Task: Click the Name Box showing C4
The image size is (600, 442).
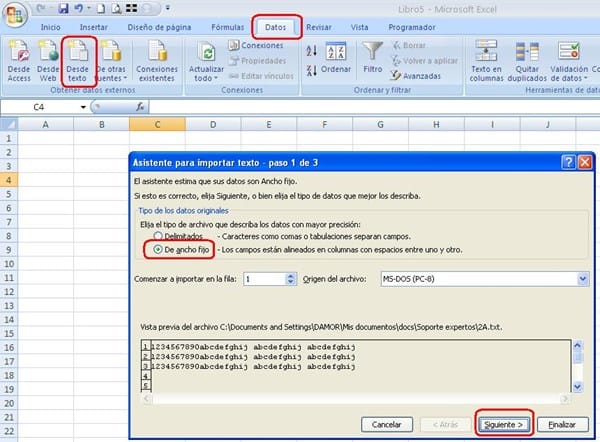Action: pos(40,107)
